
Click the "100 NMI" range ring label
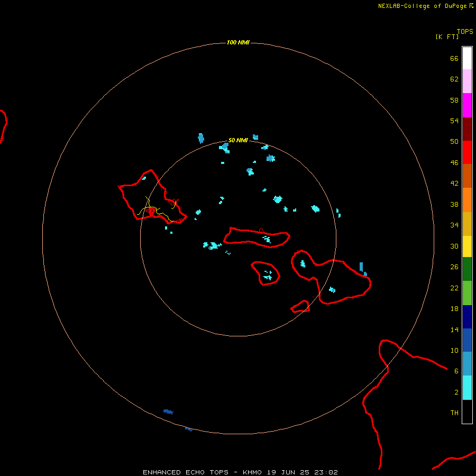point(238,42)
